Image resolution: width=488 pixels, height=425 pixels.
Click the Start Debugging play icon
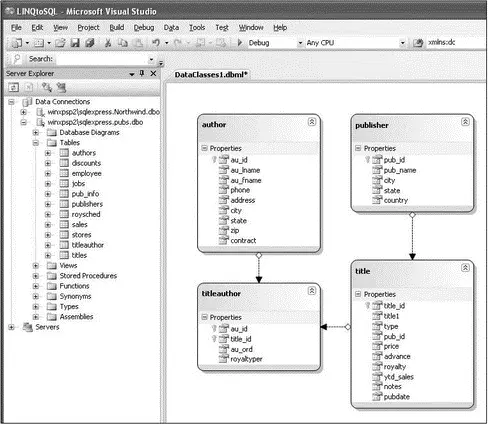[239, 43]
